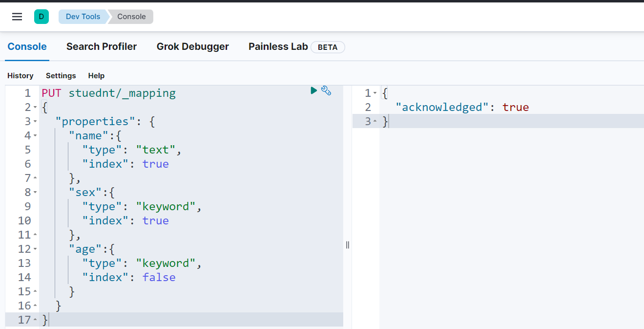Fold the "sex" object at line 8
The width and height of the screenshot is (644, 329).
[x=35, y=193]
